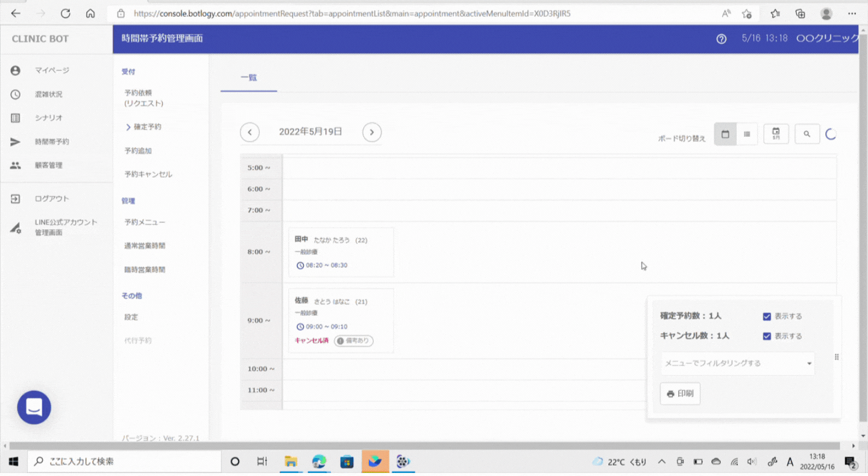Click the search magnifier icon

(807, 134)
